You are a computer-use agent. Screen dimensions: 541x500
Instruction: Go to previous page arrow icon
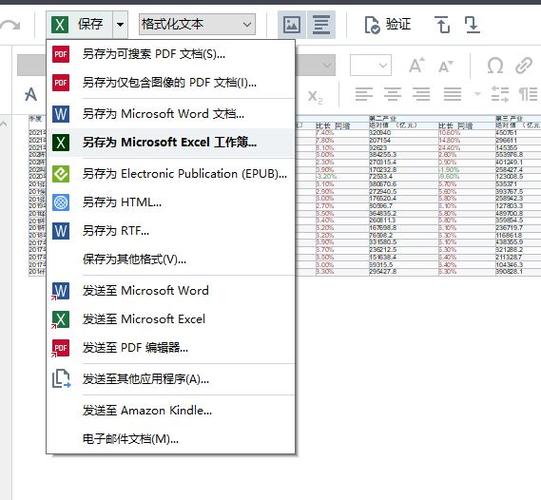click(442, 24)
